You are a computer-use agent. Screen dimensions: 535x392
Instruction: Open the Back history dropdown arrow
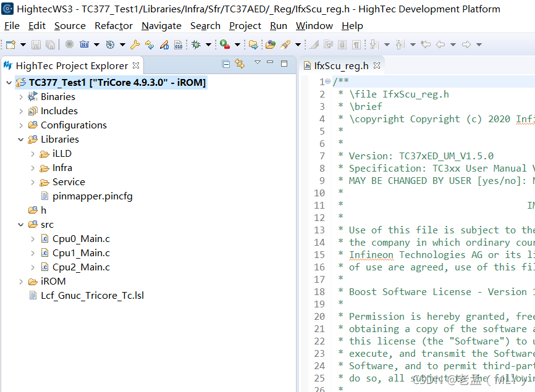(x=453, y=44)
